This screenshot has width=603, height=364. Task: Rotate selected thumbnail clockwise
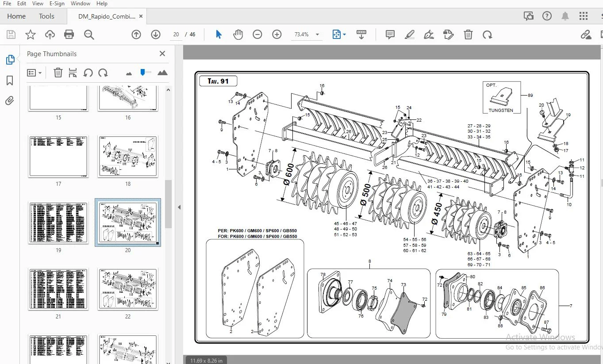(x=103, y=73)
